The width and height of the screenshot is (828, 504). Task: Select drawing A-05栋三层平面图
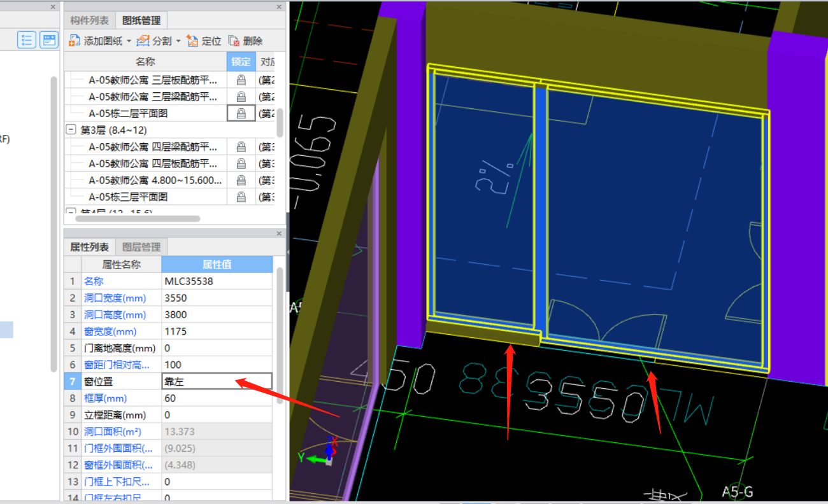(x=128, y=197)
